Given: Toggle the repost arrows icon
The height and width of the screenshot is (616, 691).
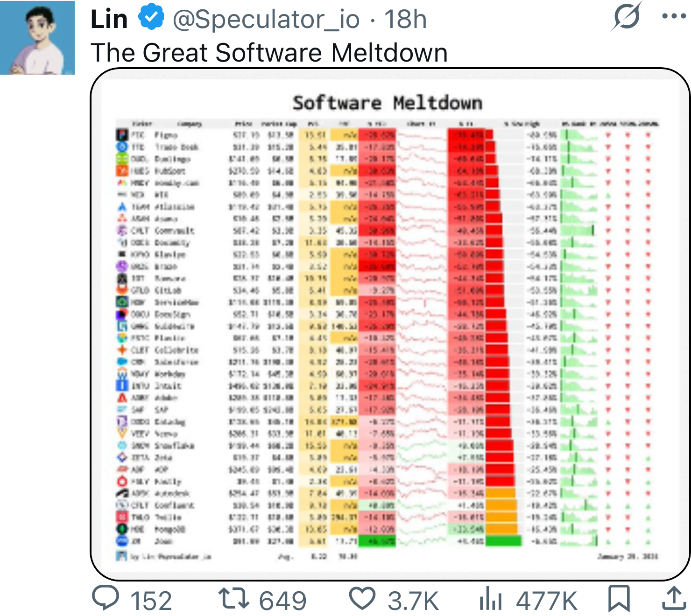Looking at the screenshot, I should pos(233,599).
